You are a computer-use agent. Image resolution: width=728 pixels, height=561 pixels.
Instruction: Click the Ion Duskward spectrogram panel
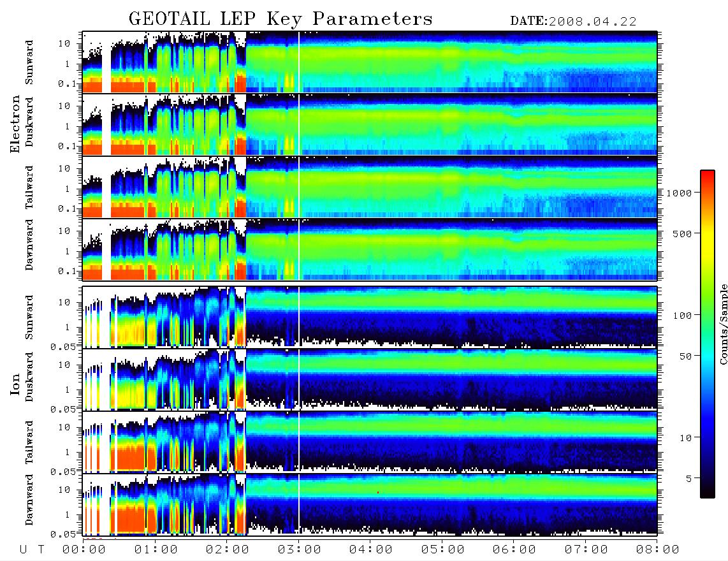tap(370, 379)
